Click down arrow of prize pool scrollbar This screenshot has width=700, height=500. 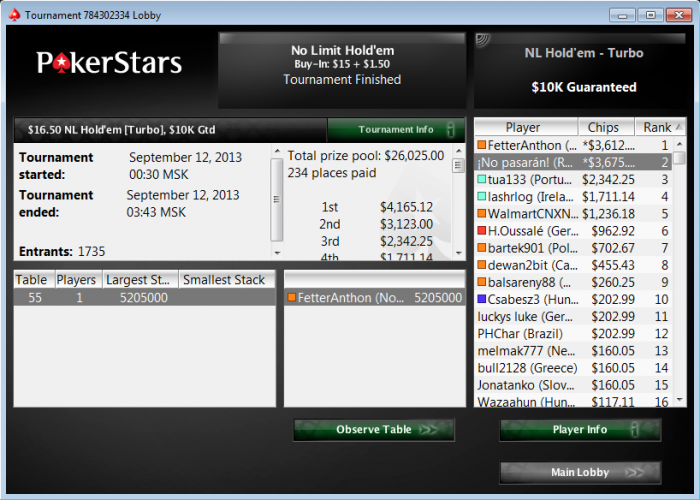(x=458, y=253)
